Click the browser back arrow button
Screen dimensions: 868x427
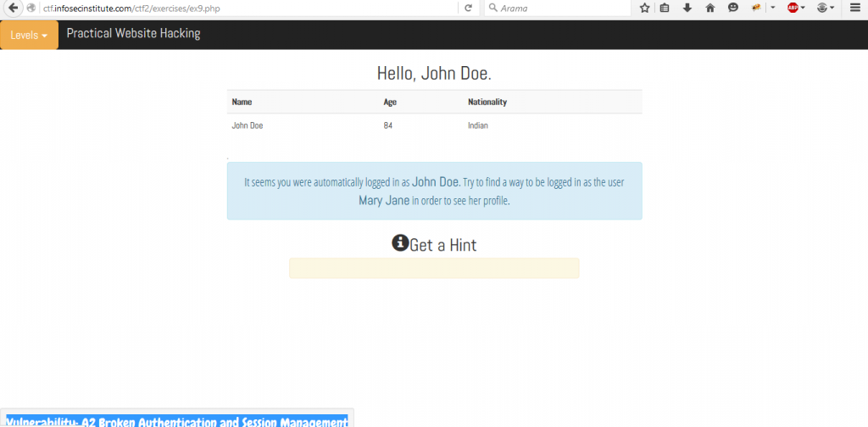click(x=13, y=8)
